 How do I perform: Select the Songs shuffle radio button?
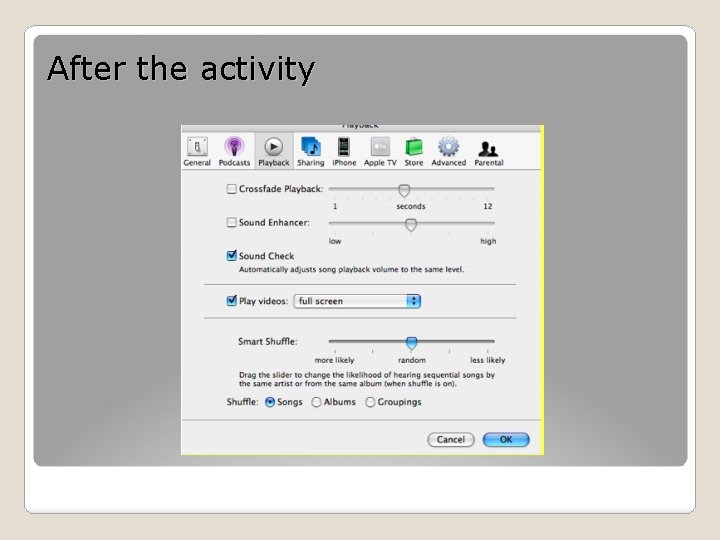270,402
